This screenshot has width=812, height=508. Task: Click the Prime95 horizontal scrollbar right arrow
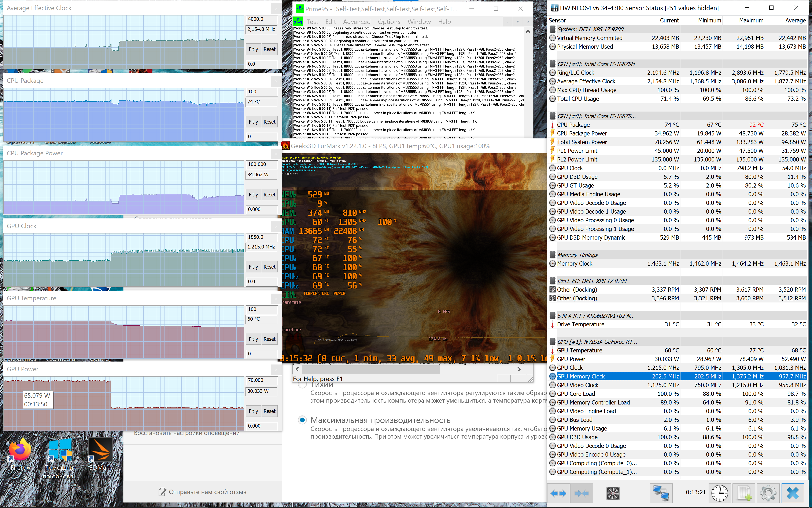[519, 369]
